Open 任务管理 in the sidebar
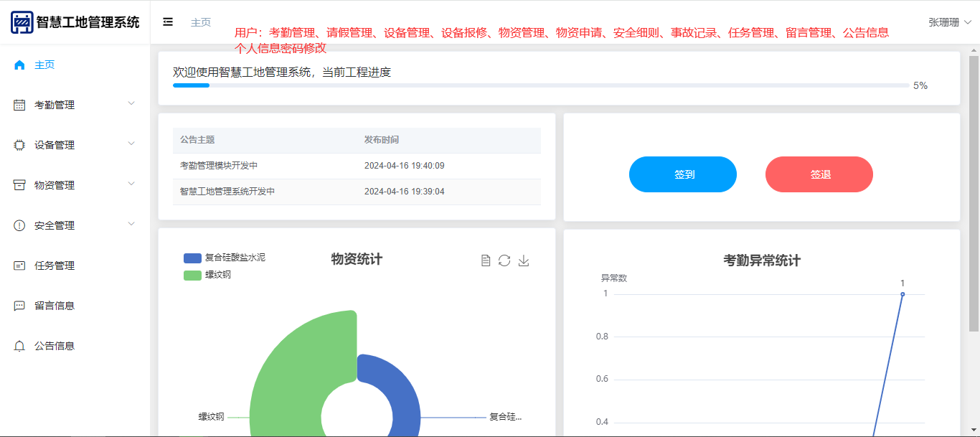Viewport: 980px width, 437px height. point(55,266)
